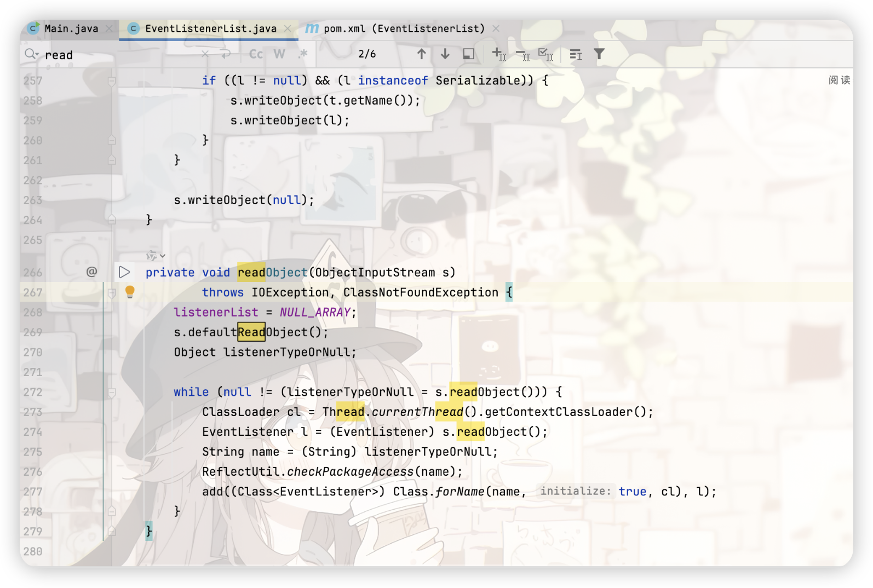Click line number 266 in gutter
The width and height of the screenshot is (873, 588).
click(33, 272)
